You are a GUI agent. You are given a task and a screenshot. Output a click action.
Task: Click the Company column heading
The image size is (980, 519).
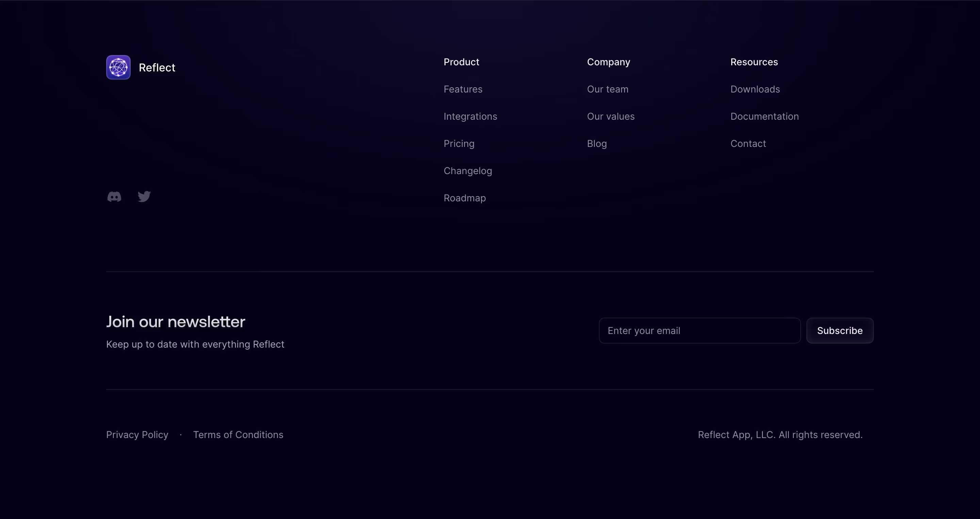[608, 62]
